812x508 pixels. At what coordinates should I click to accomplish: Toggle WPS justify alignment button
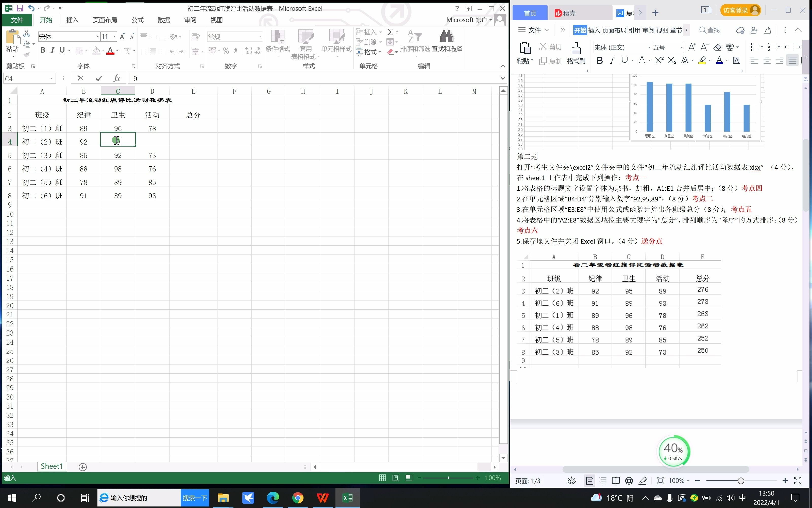[792, 60]
